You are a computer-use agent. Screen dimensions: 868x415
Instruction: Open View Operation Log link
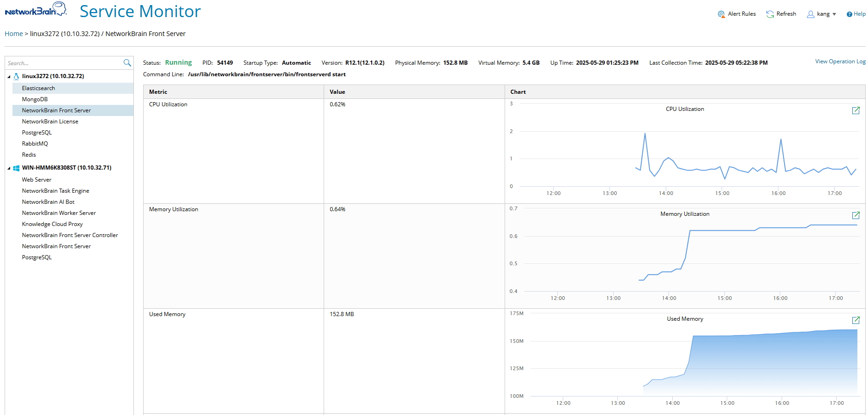click(840, 61)
